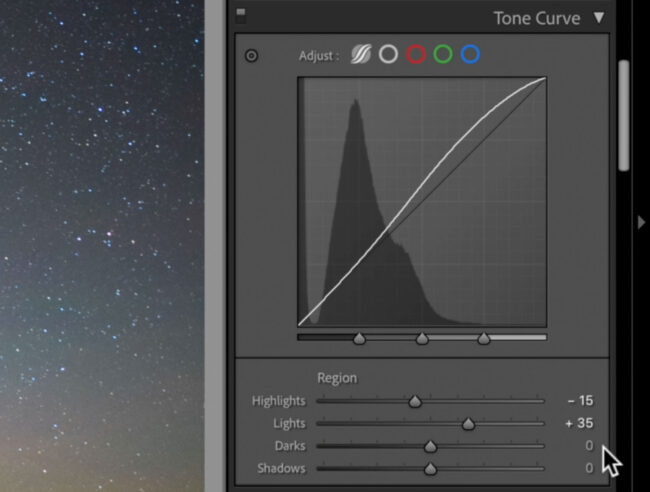Click the shadows split handle below histogram

click(360, 339)
